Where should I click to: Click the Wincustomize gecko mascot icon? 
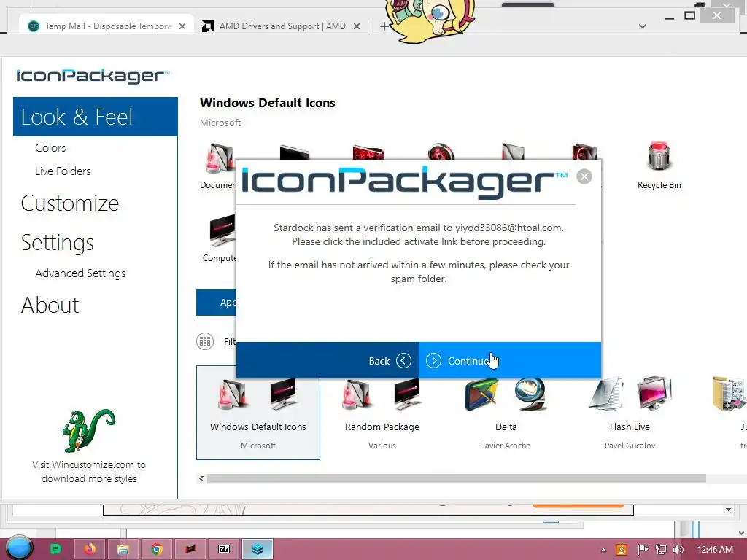[x=88, y=430]
